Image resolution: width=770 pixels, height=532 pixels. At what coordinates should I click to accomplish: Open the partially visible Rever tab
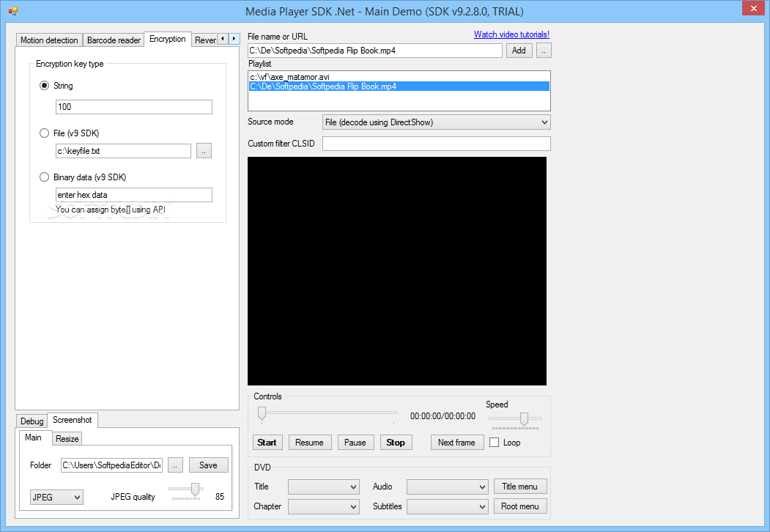tap(205, 40)
